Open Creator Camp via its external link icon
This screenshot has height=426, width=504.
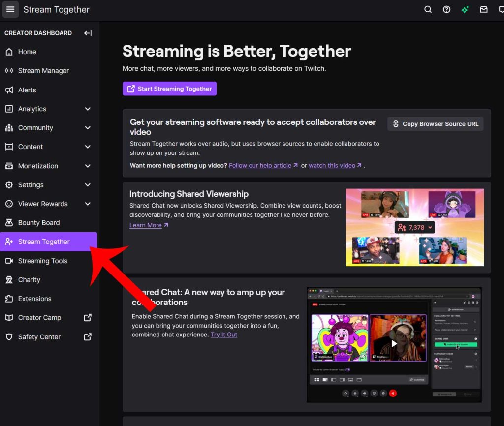(x=87, y=318)
